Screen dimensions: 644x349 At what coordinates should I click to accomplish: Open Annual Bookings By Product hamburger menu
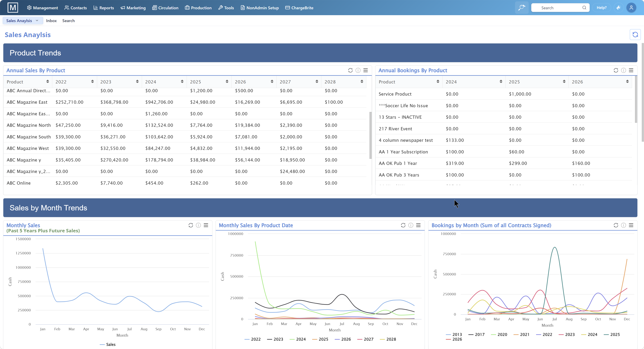[631, 70]
